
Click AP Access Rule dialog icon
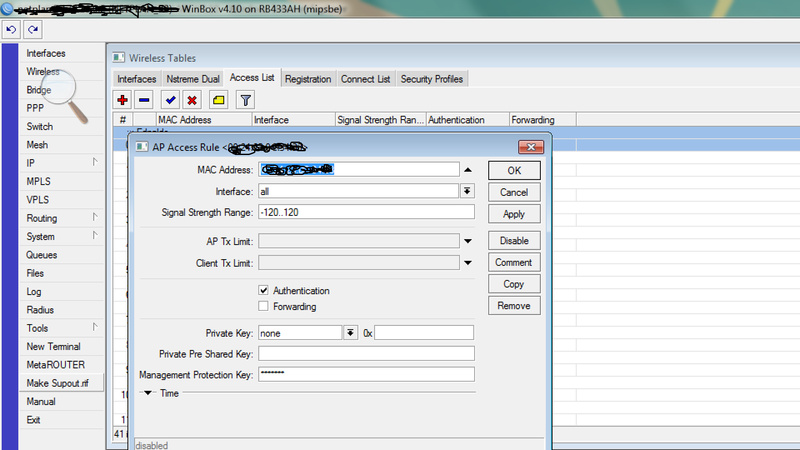(x=142, y=147)
